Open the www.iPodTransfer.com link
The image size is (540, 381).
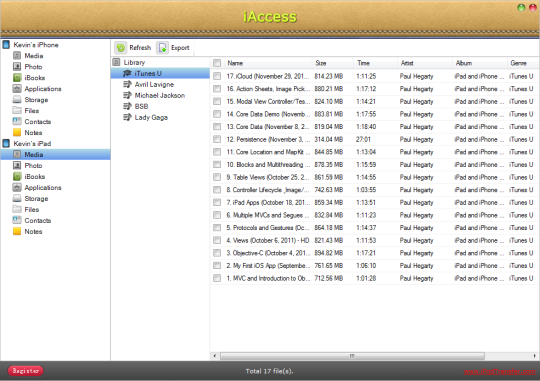click(x=500, y=371)
